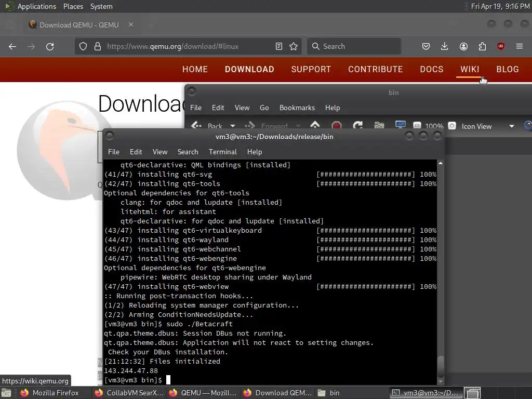Open Go menu in file manager
The image size is (532, 399).
(264, 108)
